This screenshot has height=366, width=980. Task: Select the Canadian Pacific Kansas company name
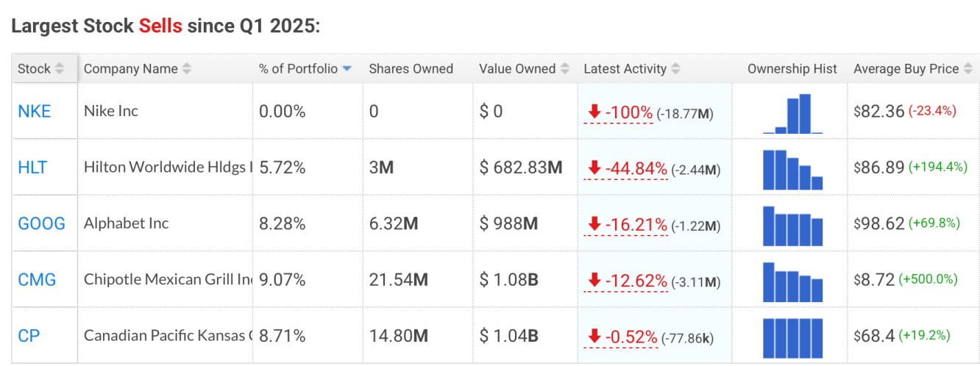click(168, 335)
